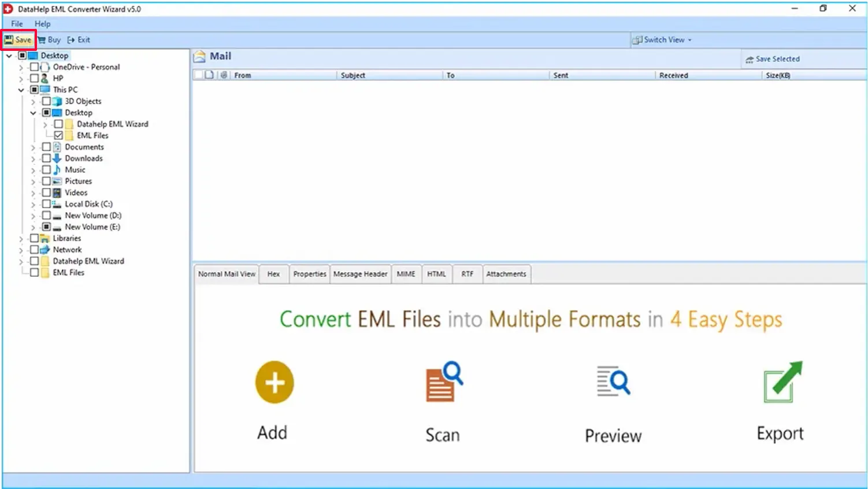Open the Message Header tab
The height and width of the screenshot is (489, 868).
[360, 274]
